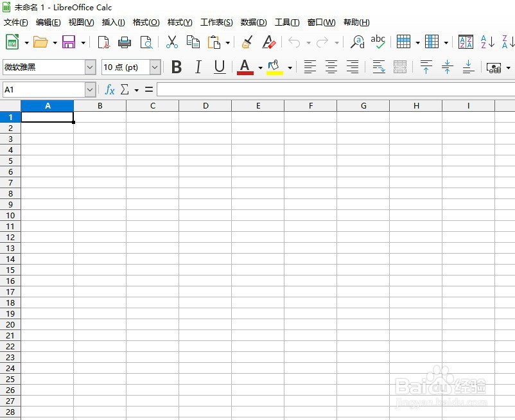The width and height of the screenshot is (515, 420).
Task: Open the 插入 menu
Action: (x=113, y=22)
